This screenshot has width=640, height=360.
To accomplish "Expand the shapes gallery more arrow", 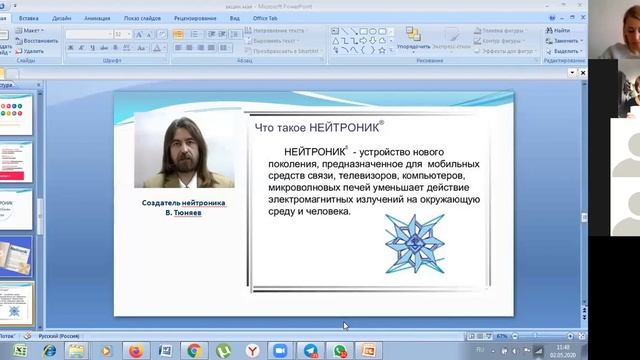I will 391,50.
